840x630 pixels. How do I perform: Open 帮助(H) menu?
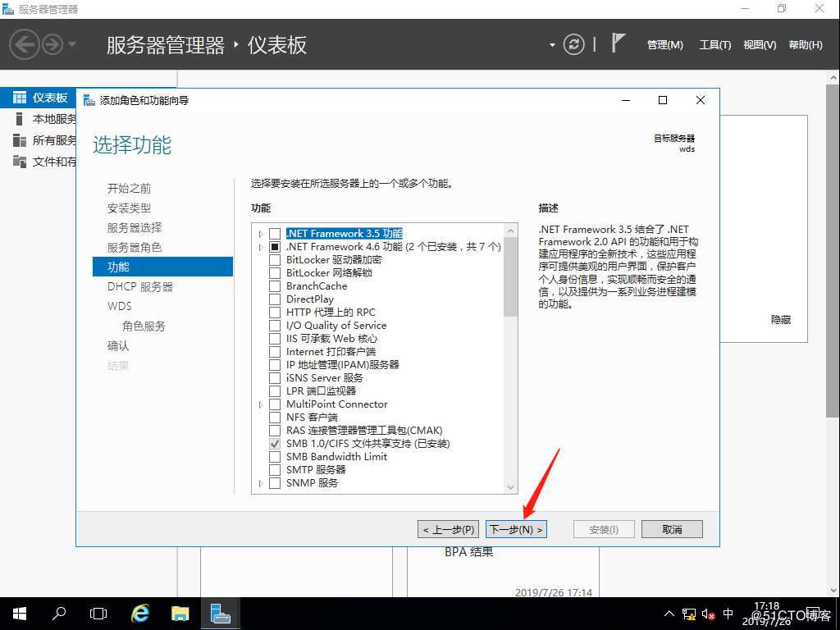click(x=806, y=45)
